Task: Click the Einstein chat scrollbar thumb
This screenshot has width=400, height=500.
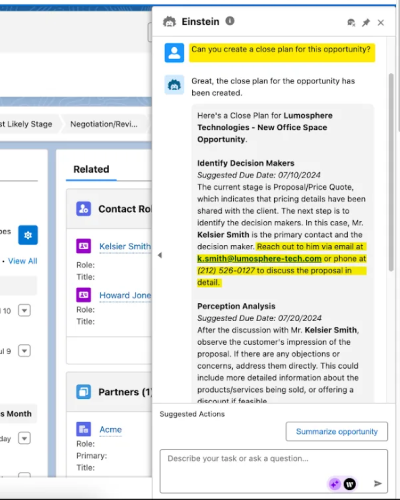Action: [391, 172]
